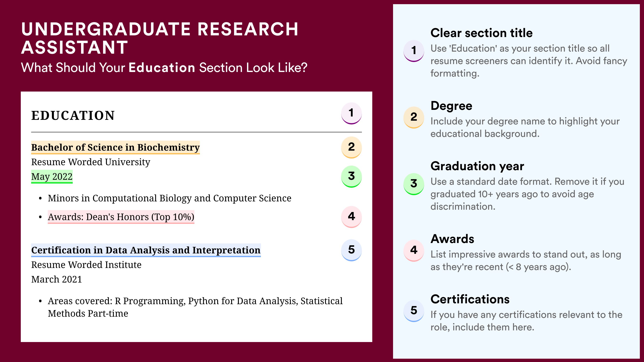644x362 pixels.
Task: Click the Undergraduate Research Assistant title
Action: tap(160, 38)
